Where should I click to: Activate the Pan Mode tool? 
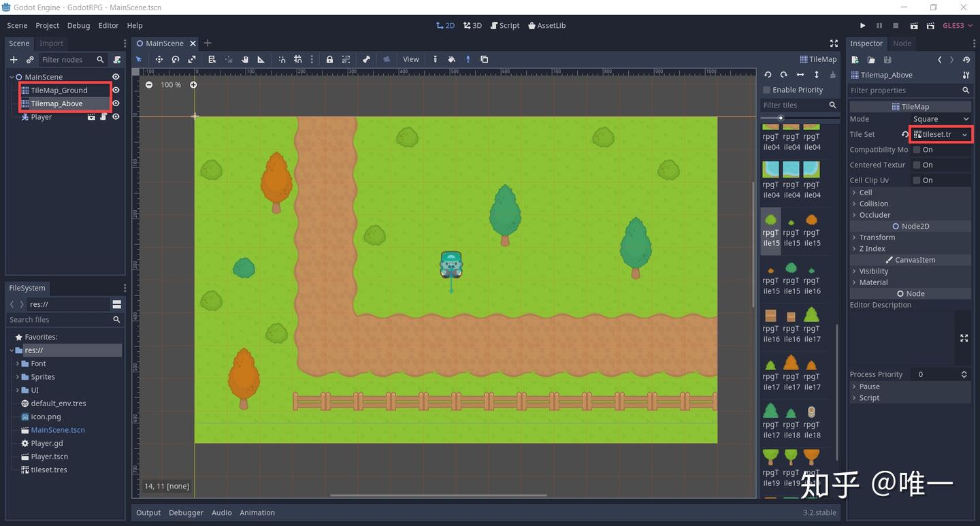click(x=246, y=59)
